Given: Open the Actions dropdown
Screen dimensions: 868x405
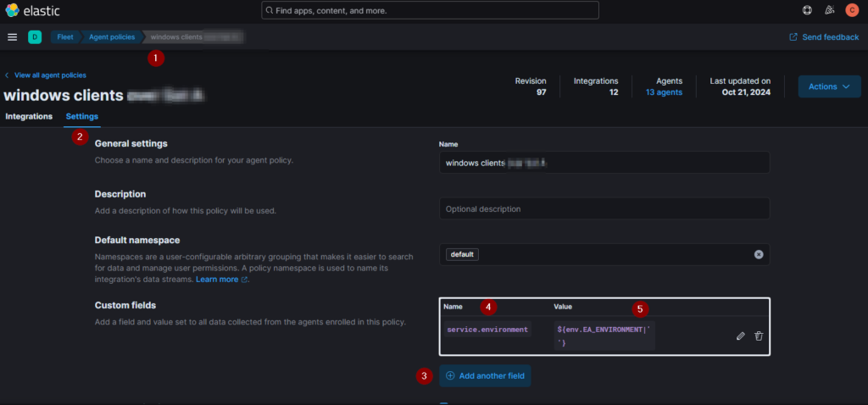Looking at the screenshot, I should point(829,86).
